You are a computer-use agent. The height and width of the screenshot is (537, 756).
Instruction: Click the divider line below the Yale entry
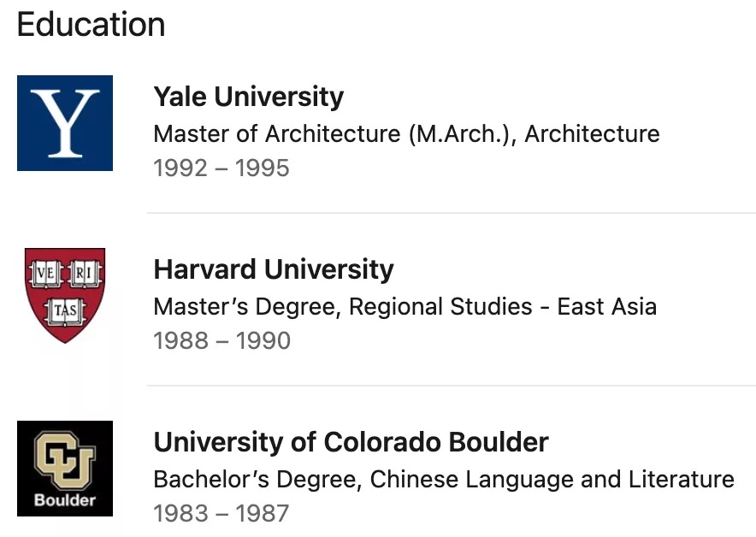point(452,213)
